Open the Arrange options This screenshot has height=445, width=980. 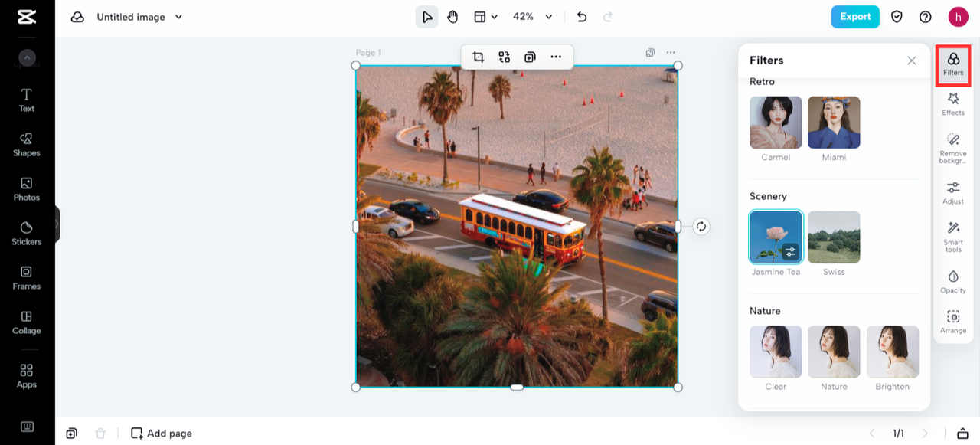(x=953, y=321)
